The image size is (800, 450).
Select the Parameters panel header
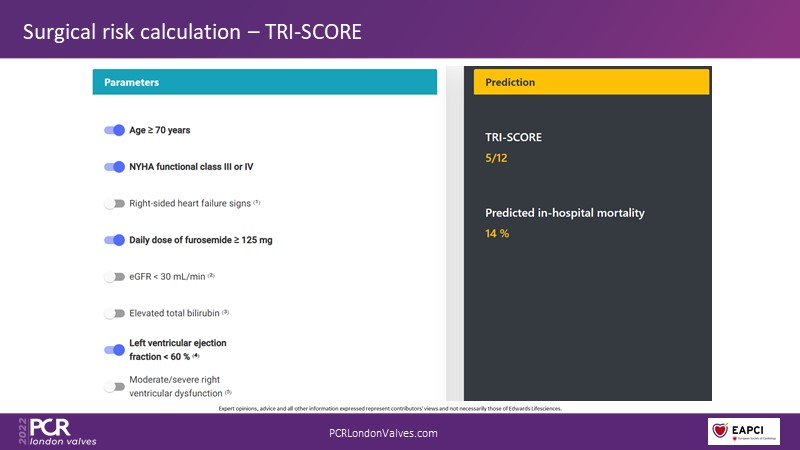(x=264, y=82)
